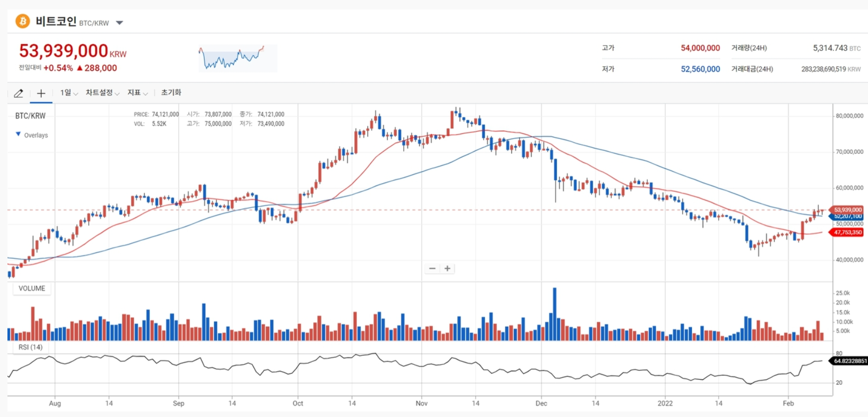Click the PRICE 74,121,000 readout
This screenshot has height=417, width=868.
(156, 114)
